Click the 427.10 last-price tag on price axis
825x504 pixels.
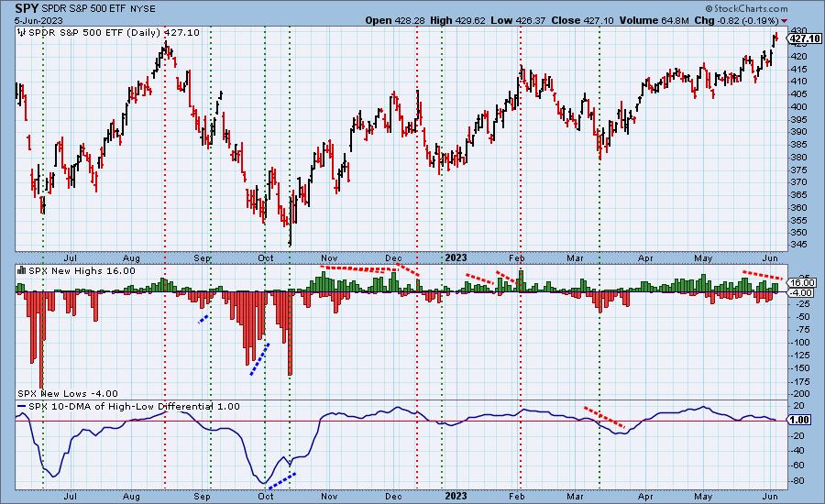point(805,38)
